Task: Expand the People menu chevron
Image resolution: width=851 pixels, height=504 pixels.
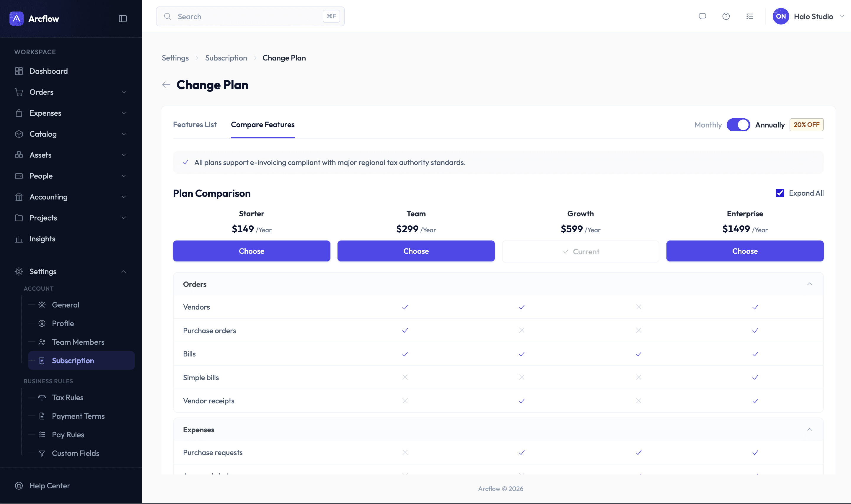Action: pos(124,176)
